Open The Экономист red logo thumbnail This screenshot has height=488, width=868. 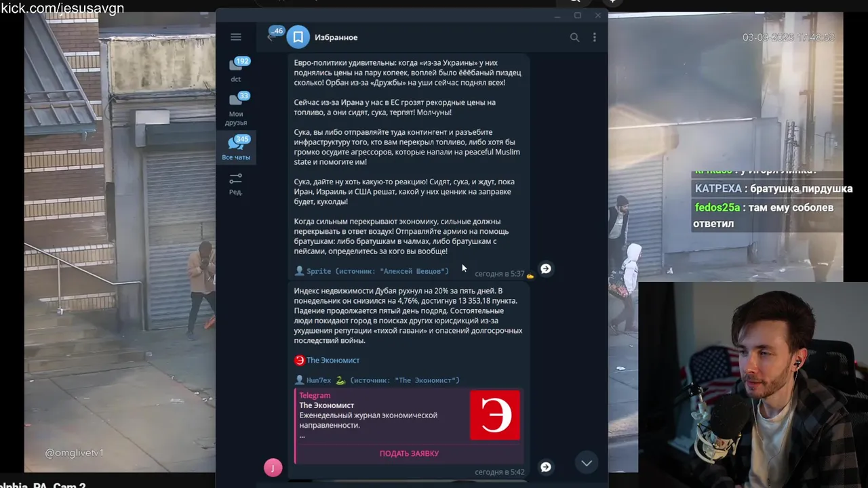pos(495,415)
